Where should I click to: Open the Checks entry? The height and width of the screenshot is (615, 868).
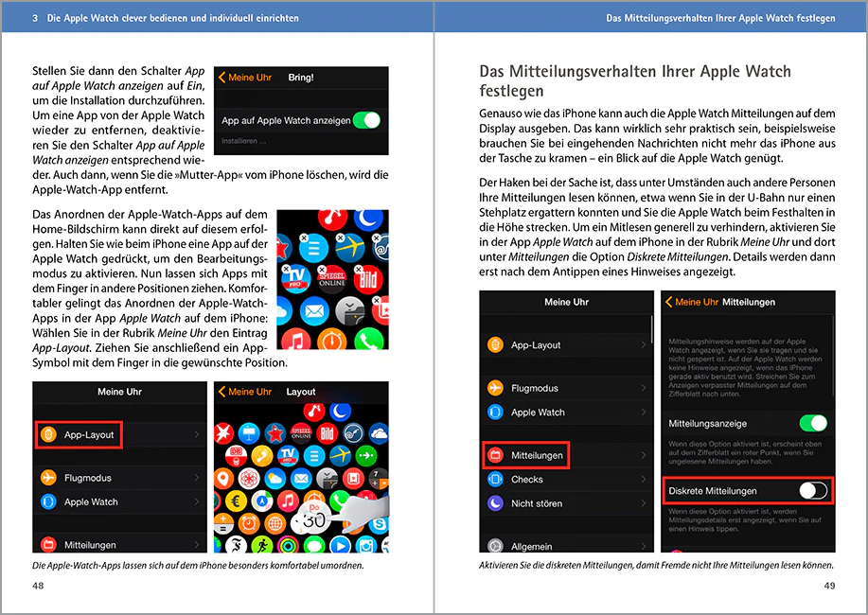pos(566,480)
